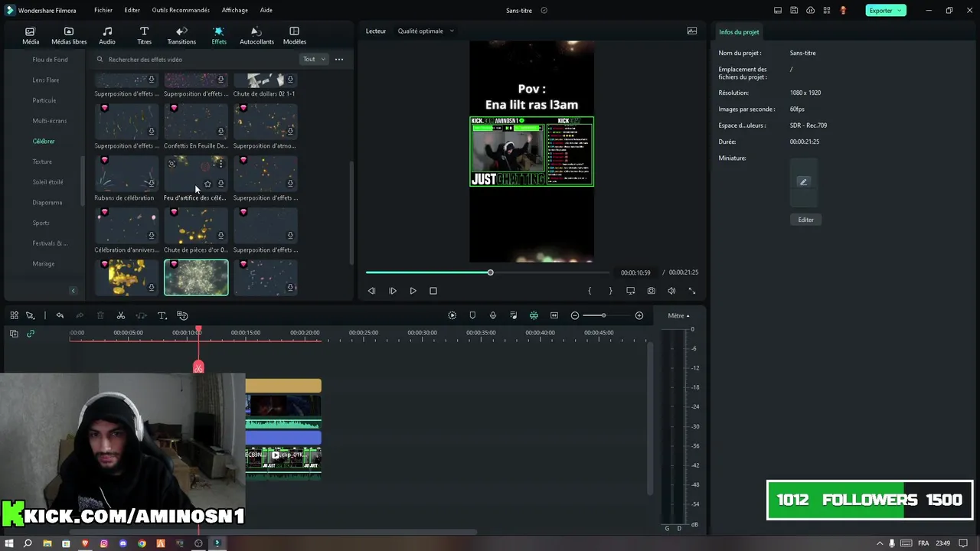Switch to the Titres tab
980x551 pixels.
pyautogui.click(x=144, y=36)
